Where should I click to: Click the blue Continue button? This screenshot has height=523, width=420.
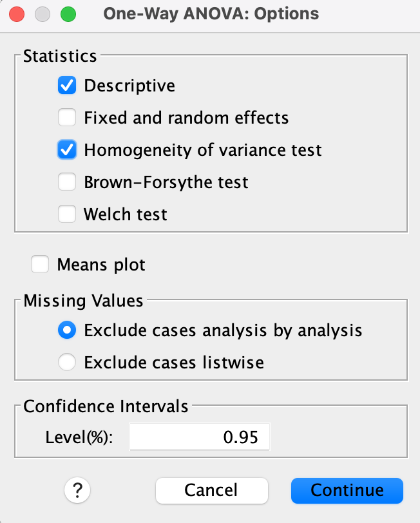click(x=347, y=490)
